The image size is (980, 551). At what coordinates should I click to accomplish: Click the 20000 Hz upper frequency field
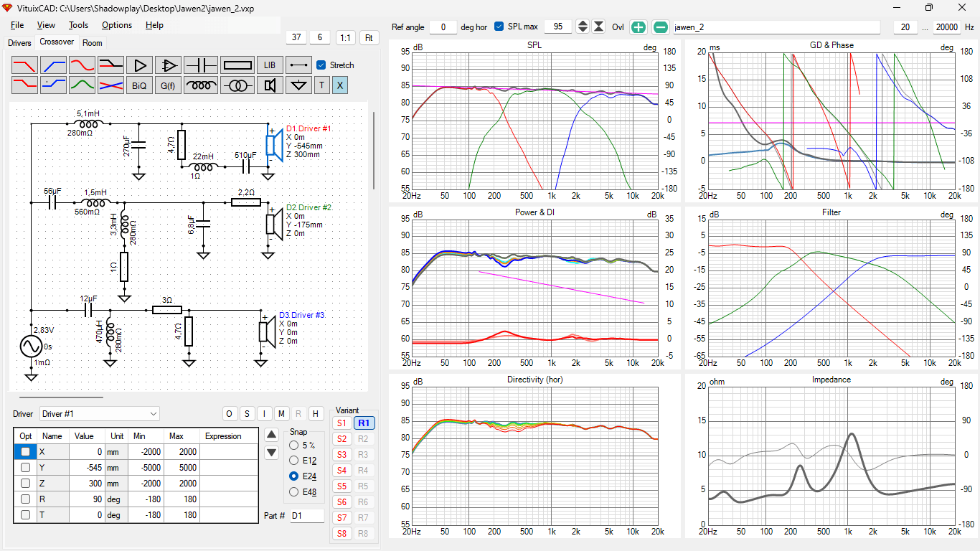point(947,27)
